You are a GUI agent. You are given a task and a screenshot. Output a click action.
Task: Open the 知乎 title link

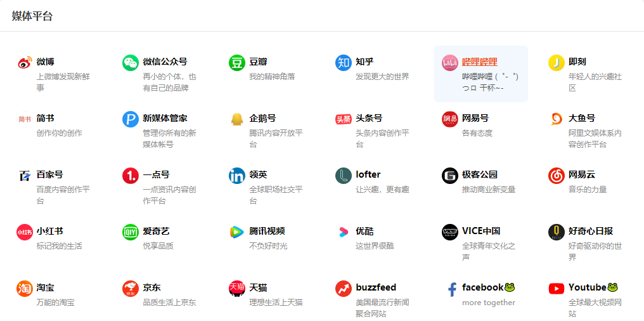[364, 62]
